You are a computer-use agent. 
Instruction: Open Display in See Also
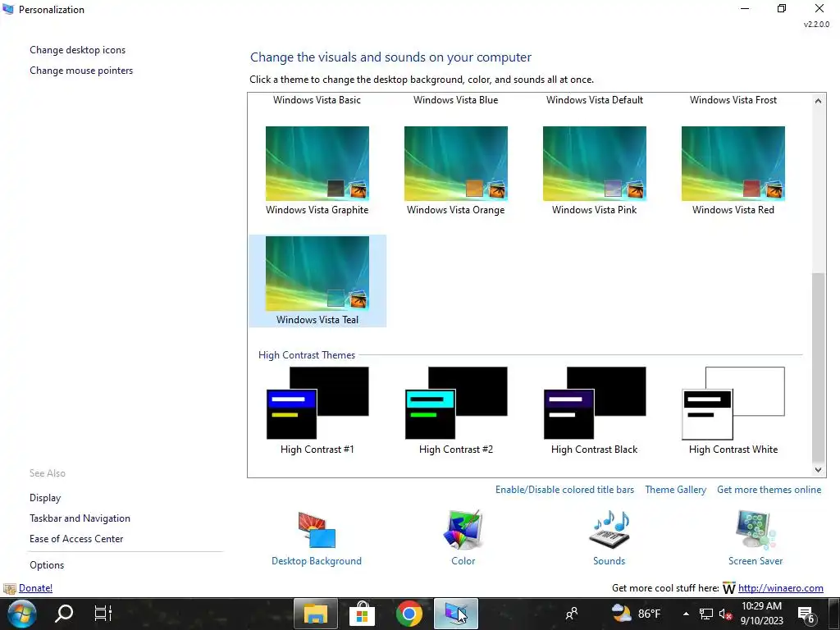(45, 498)
